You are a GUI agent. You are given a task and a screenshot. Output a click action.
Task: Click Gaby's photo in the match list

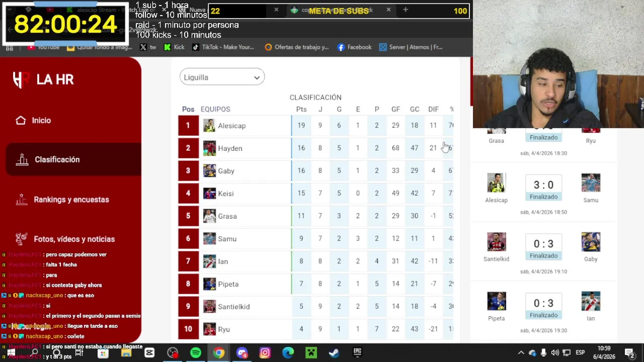[591, 242]
